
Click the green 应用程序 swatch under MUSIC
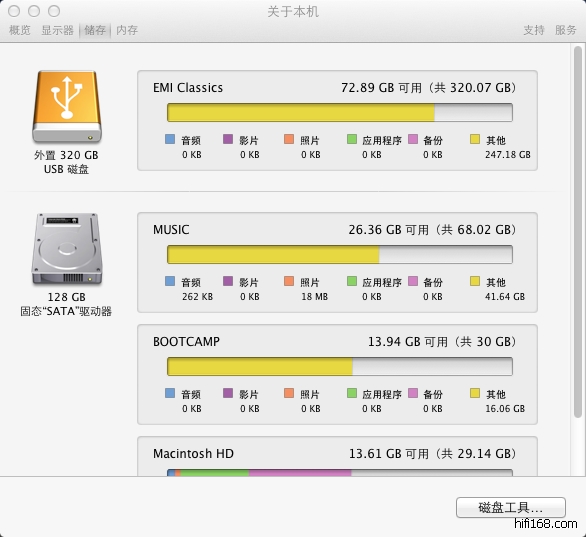[x=352, y=281]
